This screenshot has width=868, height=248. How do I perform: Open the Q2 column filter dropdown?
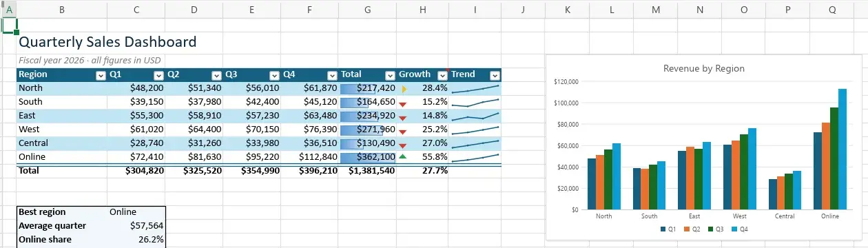click(216, 75)
